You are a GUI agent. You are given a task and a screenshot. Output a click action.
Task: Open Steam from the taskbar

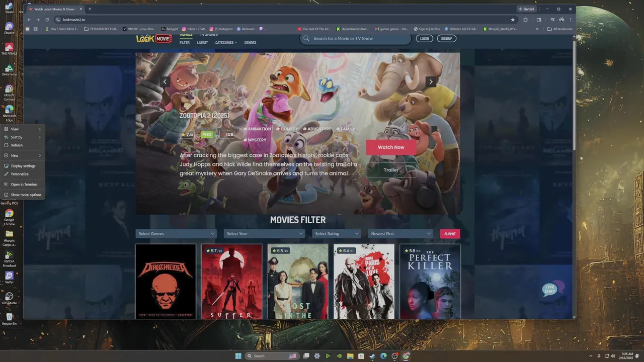point(372,356)
